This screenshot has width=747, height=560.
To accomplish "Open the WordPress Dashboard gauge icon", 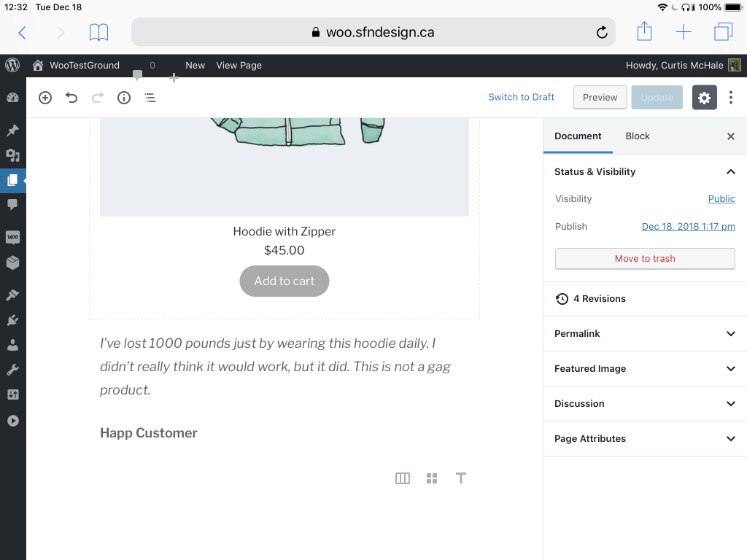I will click(x=12, y=97).
